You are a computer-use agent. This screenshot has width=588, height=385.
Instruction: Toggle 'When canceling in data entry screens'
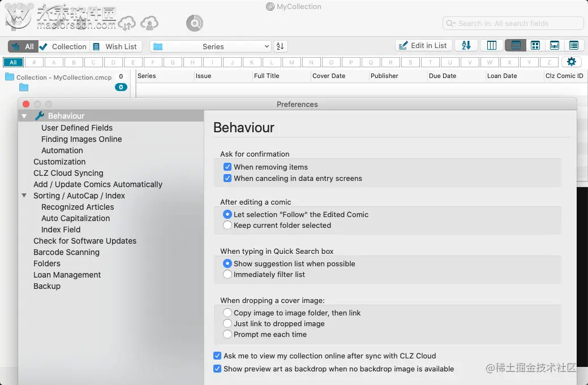pyautogui.click(x=228, y=178)
